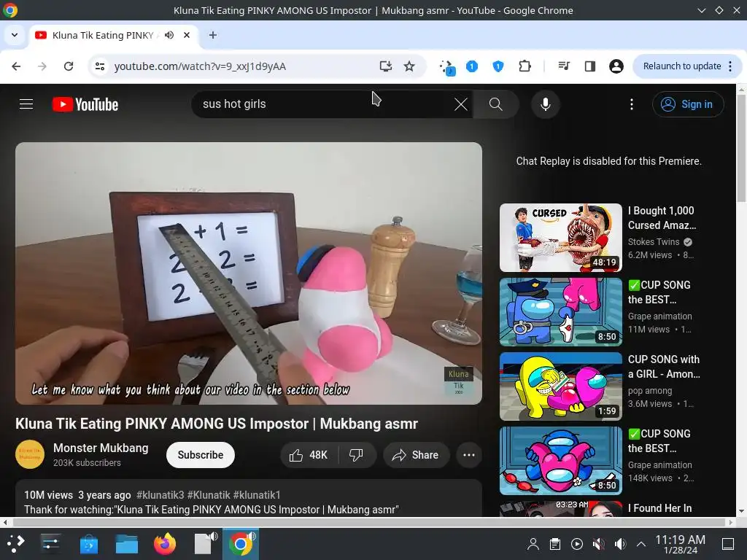Open the clock showing 11:19 AM

[x=681, y=544]
